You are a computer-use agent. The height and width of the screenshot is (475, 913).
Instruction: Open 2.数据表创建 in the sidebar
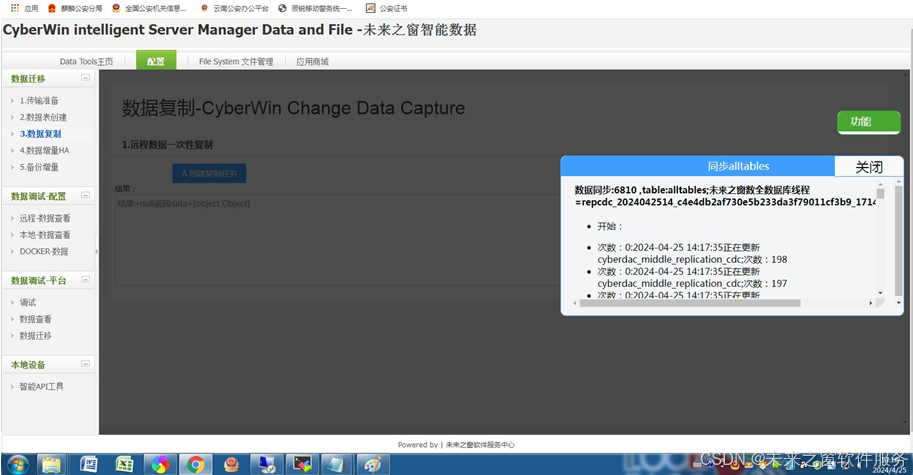coord(43,117)
